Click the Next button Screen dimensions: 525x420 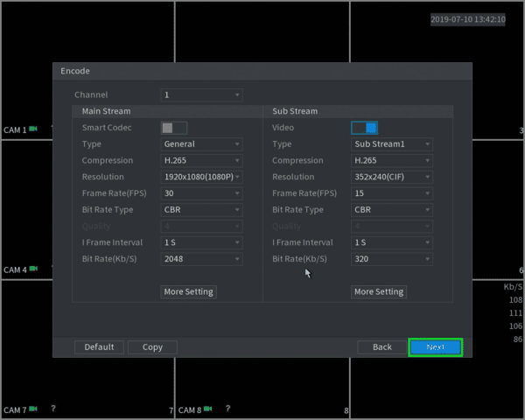click(x=435, y=347)
